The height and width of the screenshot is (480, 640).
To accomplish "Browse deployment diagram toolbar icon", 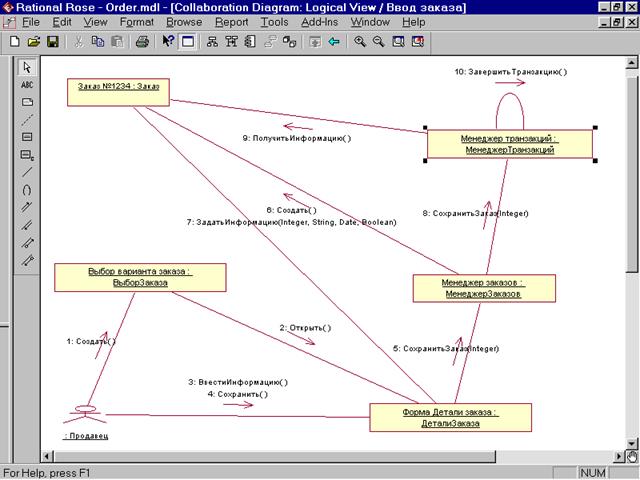I will click(289, 42).
